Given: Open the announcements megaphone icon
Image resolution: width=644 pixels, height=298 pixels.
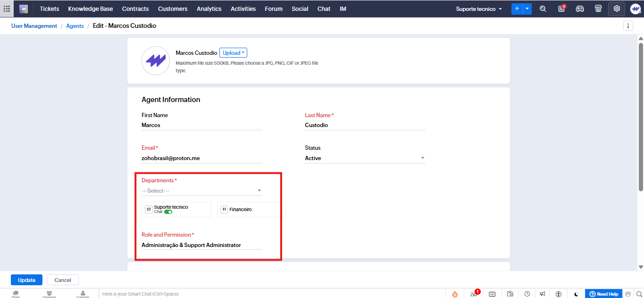Looking at the screenshot, I should click(x=543, y=294).
